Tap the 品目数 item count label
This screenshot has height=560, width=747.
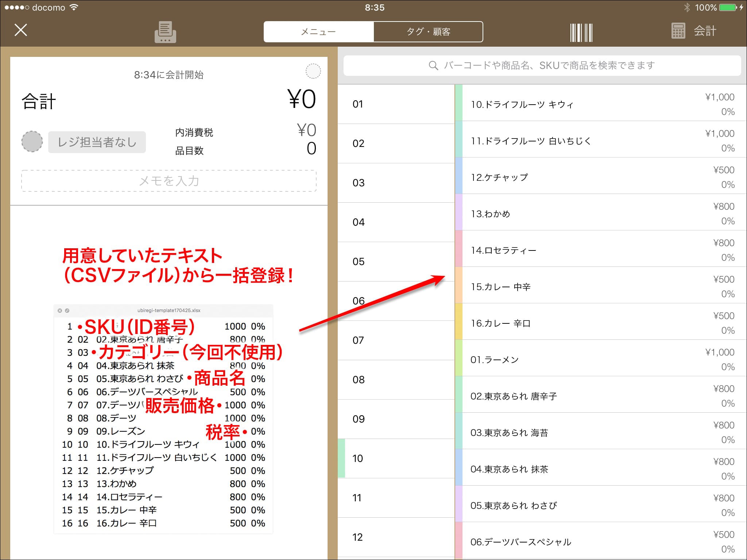pos(189,151)
